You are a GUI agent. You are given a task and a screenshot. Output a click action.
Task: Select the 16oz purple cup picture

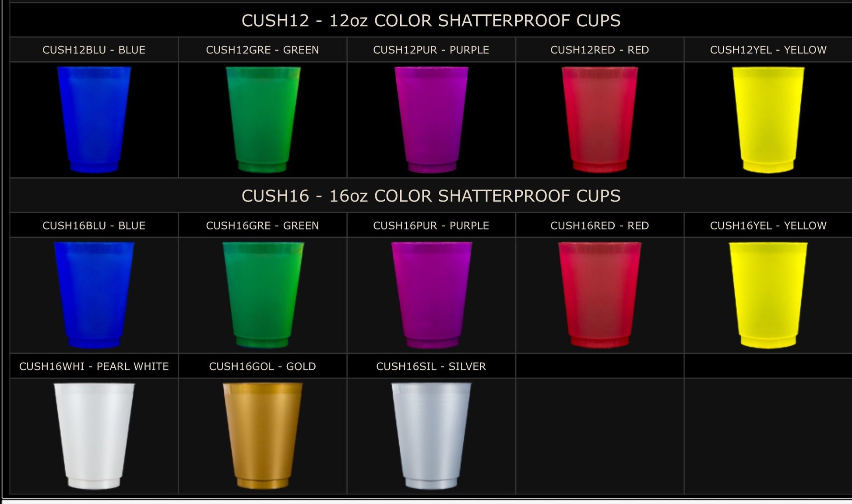tap(431, 295)
